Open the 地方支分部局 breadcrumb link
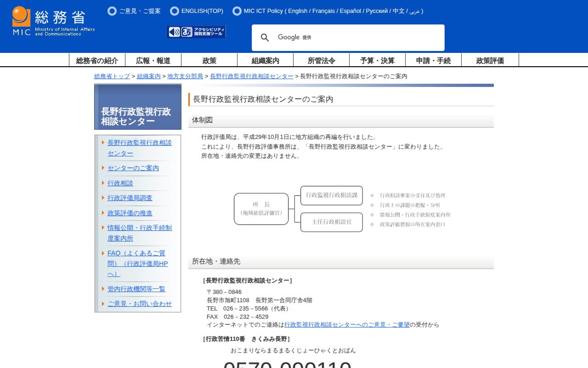 tap(185, 76)
